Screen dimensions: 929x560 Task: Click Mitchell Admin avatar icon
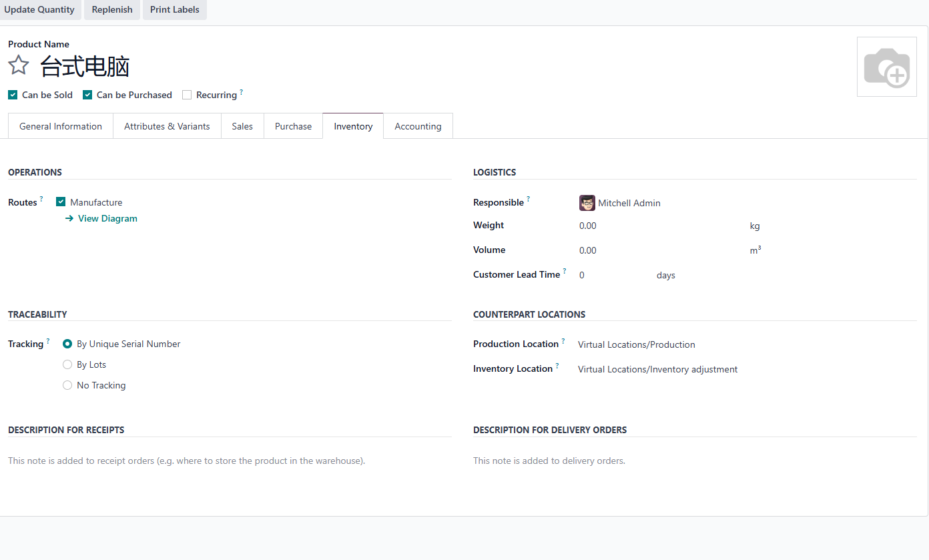click(587, 203)
